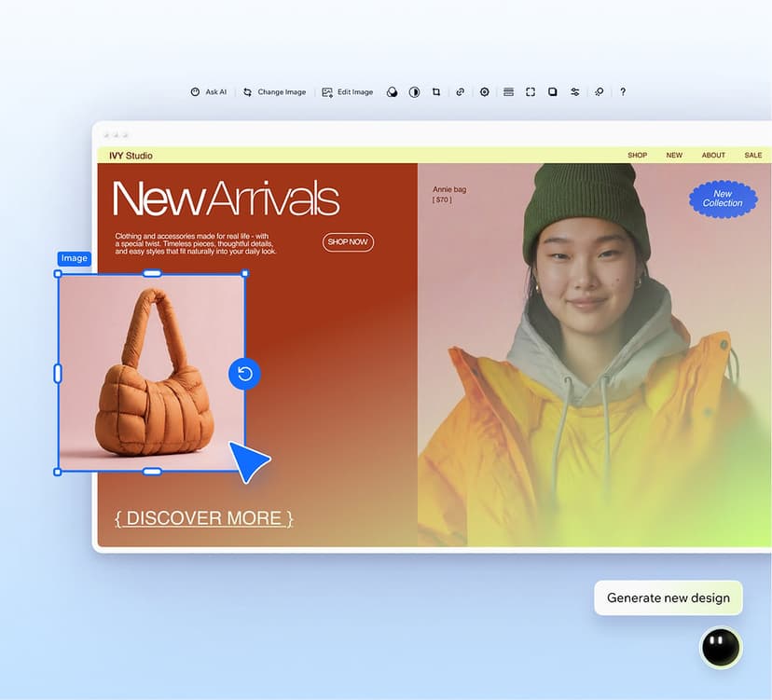Click the overlapping circles filter icon
The height and width of the screenshot is (700, 772).
[392, 92]
